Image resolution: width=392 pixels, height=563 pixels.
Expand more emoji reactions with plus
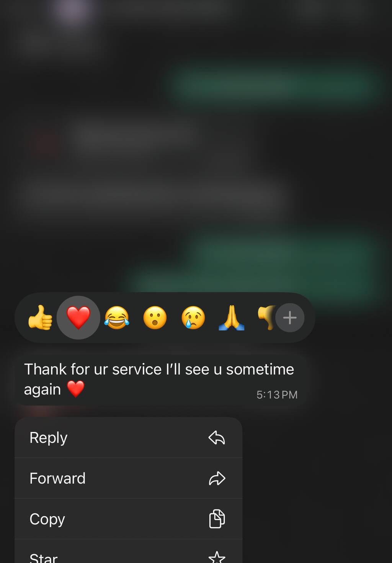coord(290,318)
